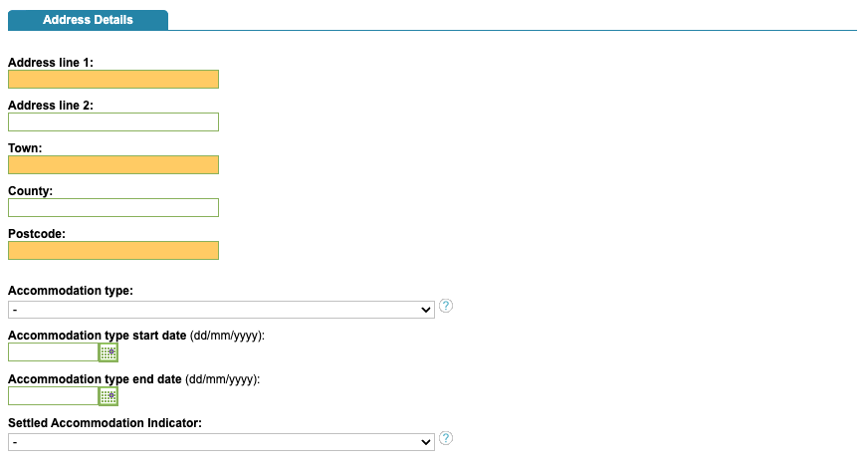Open the Settled Accommodation Indicator dropdown
The width and height of the screenshot is (868, 463).
(x=221, y=442)
